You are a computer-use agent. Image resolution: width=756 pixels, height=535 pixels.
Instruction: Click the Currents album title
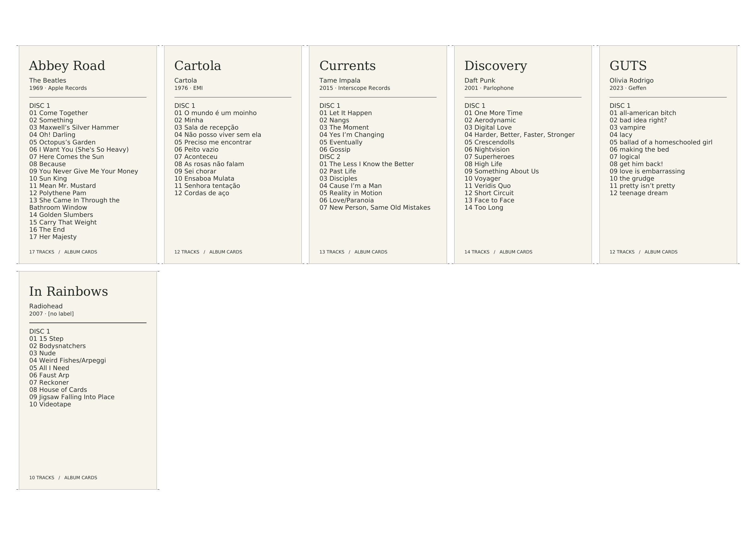tap(347, 66)
